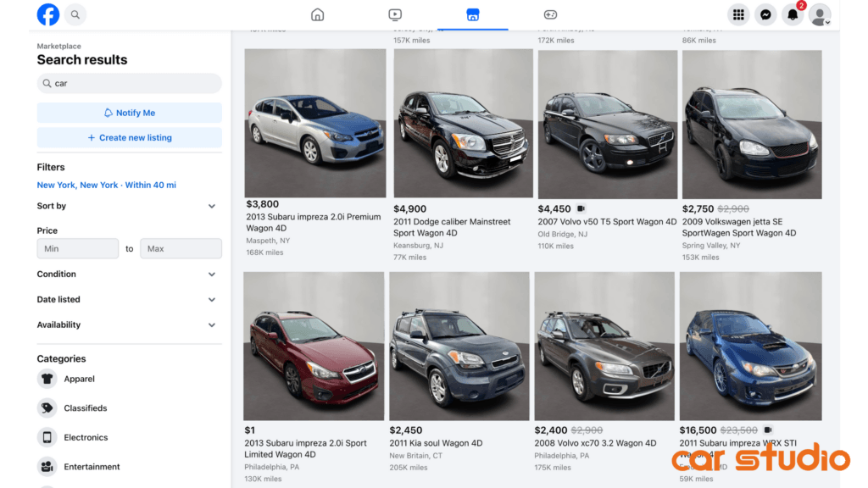868x488 pixels.
Task: Select the Classifieds category tag icon
Action: [47, 408]
